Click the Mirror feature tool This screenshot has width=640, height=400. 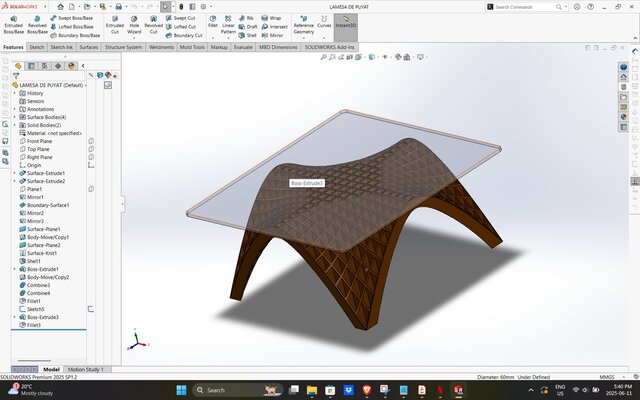point(269,33)
